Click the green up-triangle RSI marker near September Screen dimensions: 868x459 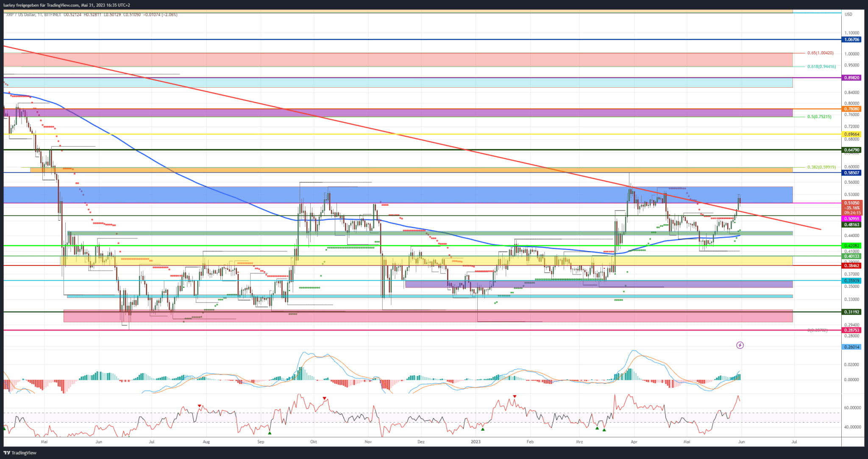tap(270, 433)
